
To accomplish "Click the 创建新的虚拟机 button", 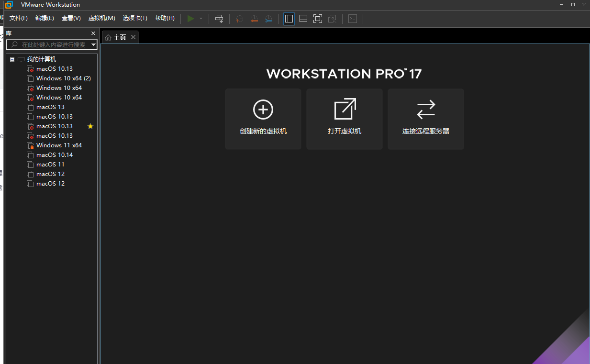I will pos(263,119).
